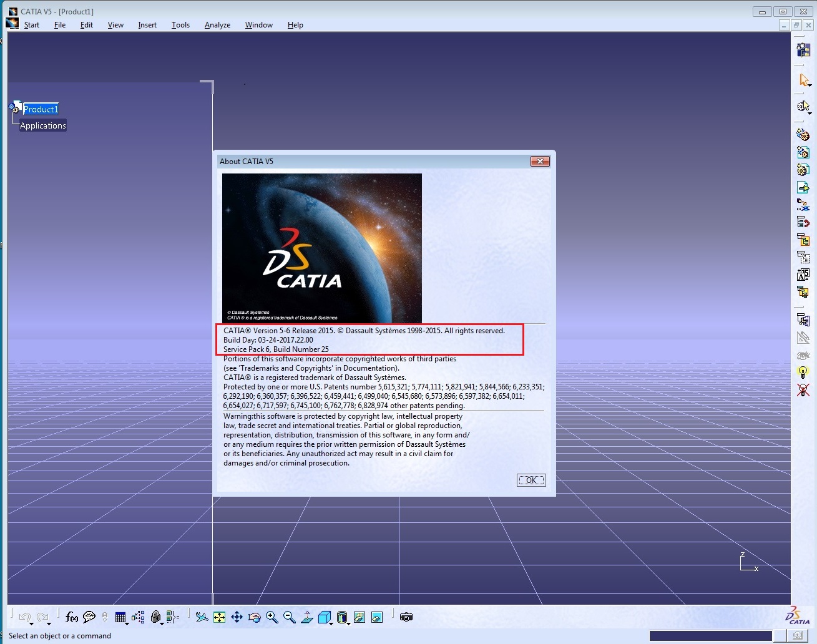This screenshot has height=644, width=817.
Task: Activate Fly Mode airplane icon
Action: tap(202, 617)
